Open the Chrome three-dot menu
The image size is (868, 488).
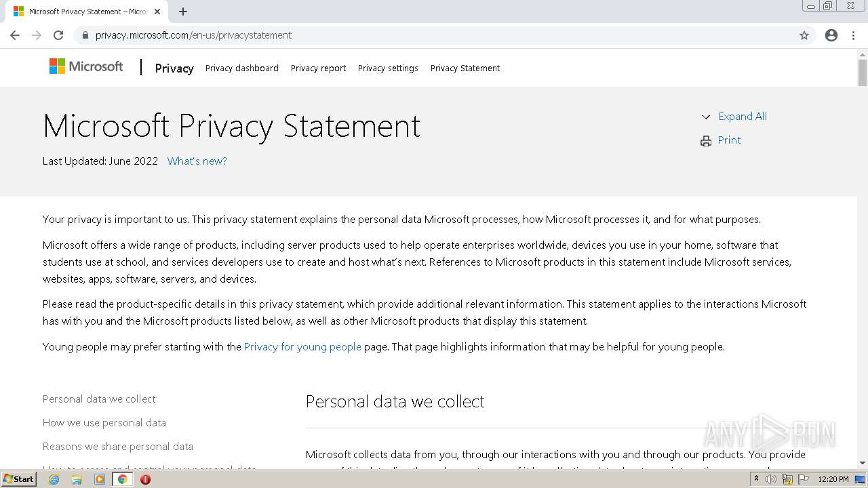click(x=854, y=35)
